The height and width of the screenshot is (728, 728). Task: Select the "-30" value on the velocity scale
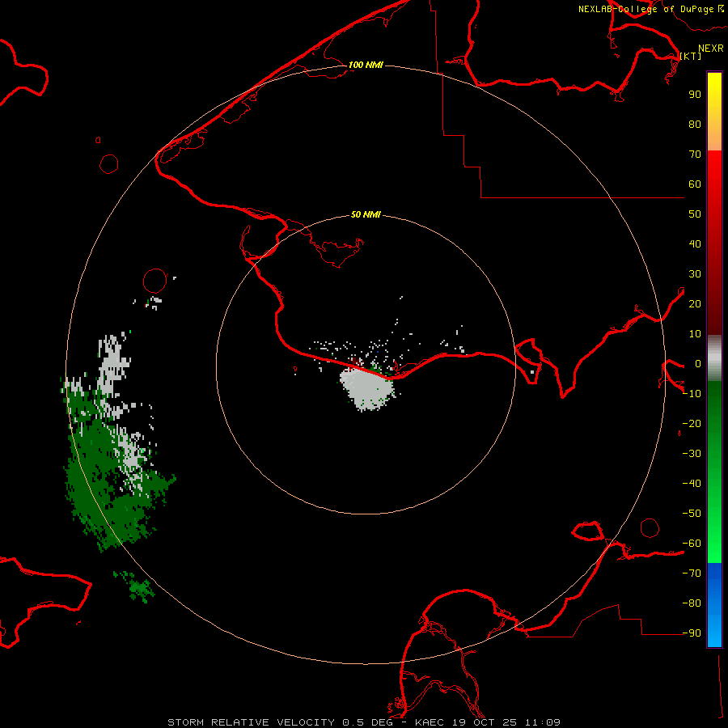tap(692, 454)
